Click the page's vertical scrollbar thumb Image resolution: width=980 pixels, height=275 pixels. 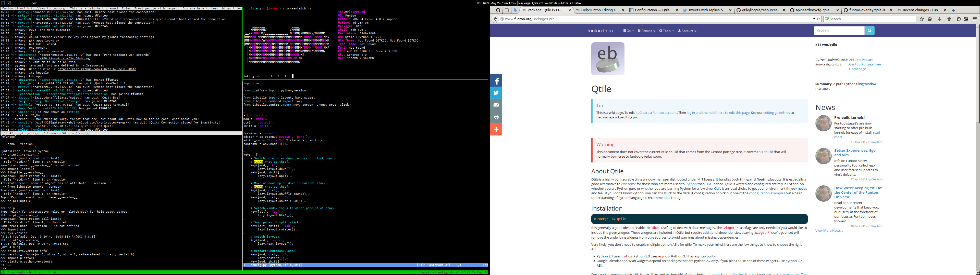[977, 76]
